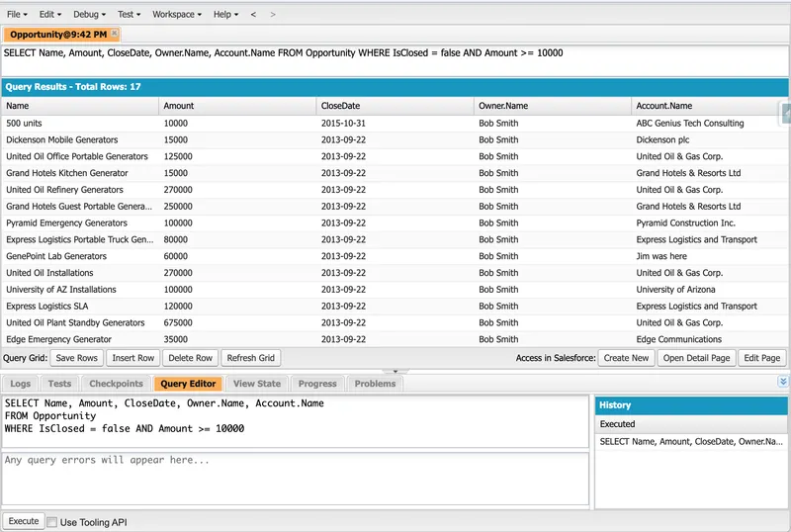
Task: Click the Dickenson plc account cell
Action: [709, 139]
